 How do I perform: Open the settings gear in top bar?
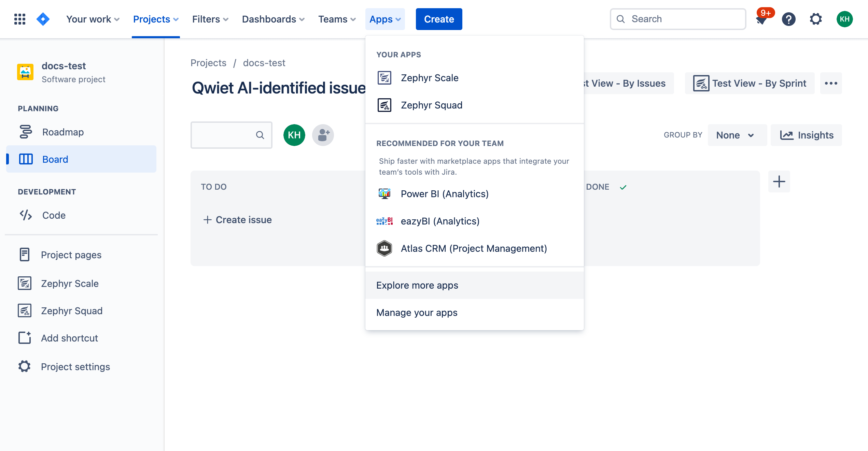(816, 19)
